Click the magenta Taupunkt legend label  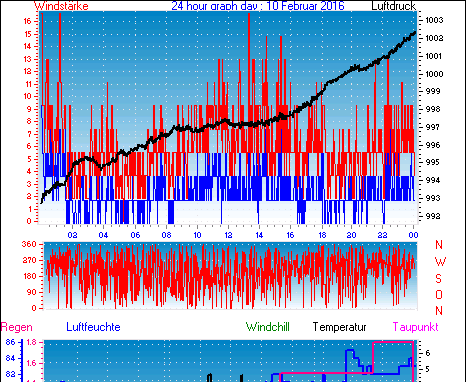[x=415, y=327]
